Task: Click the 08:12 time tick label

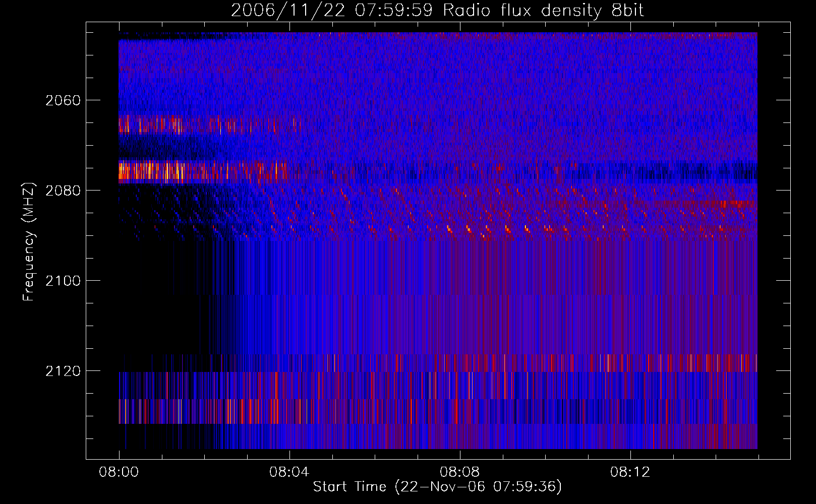Action: (x=630, y=472)
